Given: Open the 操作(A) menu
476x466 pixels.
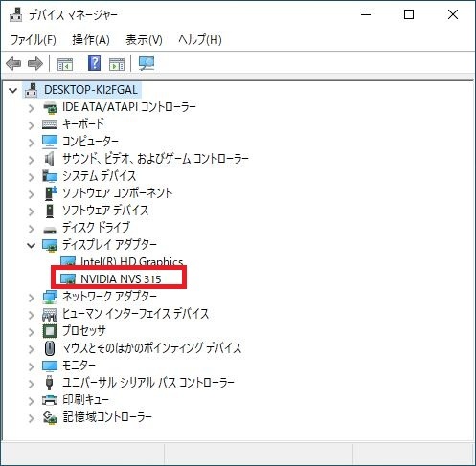Looking at the screenshot, I should [91, 40].
